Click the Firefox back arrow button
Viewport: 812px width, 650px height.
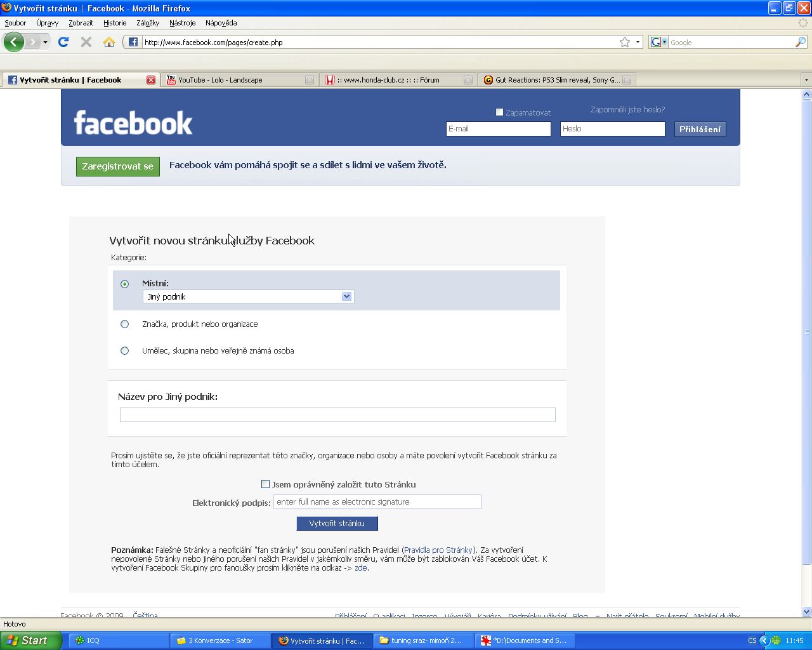pyautogui.click(x=13, y=43)
